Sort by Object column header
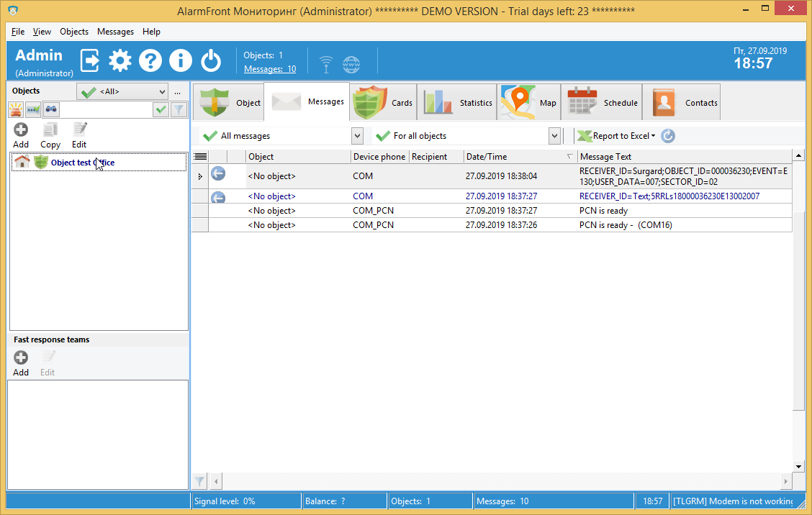Viewport: 812px width, 515px height. coord(298,156)
